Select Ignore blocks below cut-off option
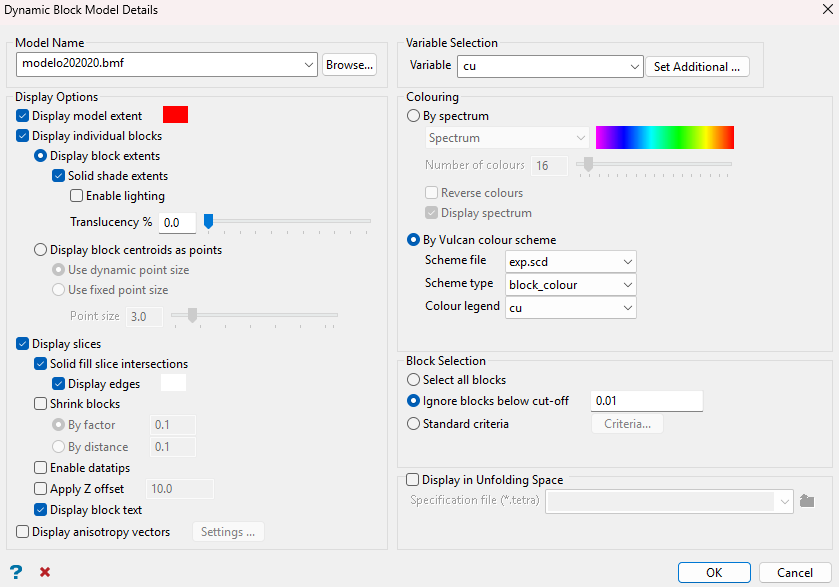This screenshot has width=839, height=587. coord(413,401)
